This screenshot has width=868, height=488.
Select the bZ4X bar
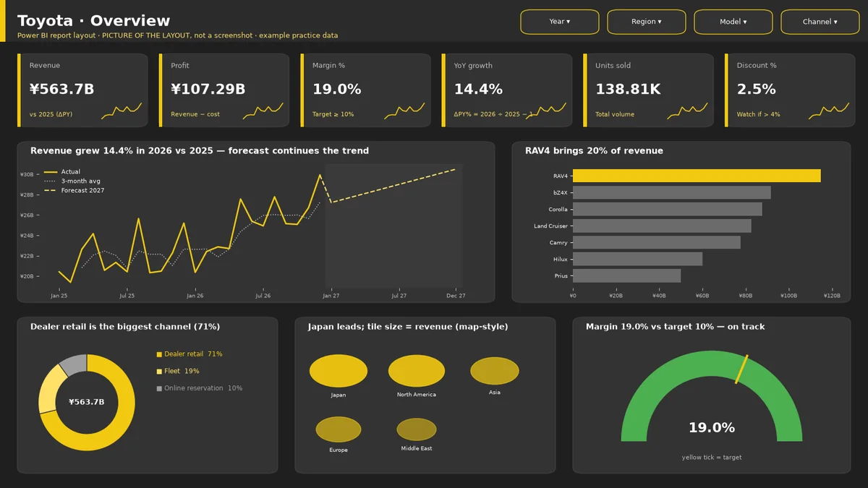point(671,192)
